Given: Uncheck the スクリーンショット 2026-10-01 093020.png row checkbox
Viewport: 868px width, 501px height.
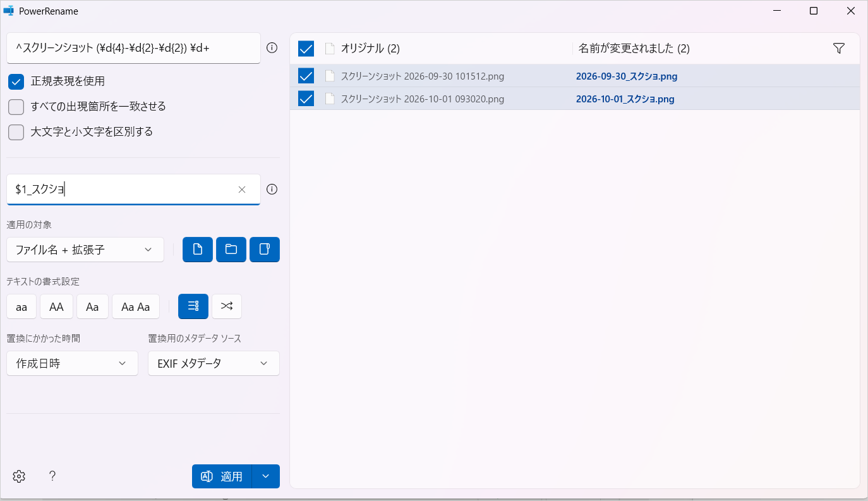Looking at the screenshot, I should click(306, 99).
